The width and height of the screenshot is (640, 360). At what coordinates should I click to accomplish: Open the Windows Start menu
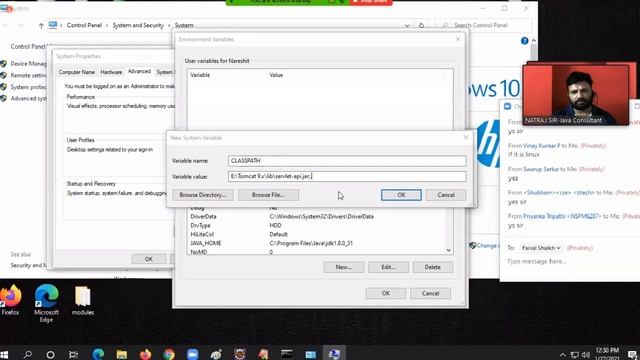coord(4,354)
